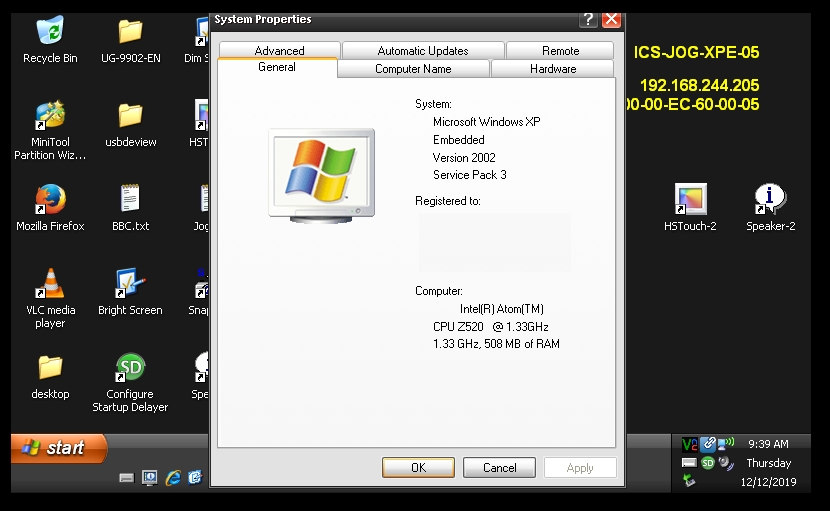Click the 'CPU Z520 @ 1.33GHz' text

(x=490, y=327)
